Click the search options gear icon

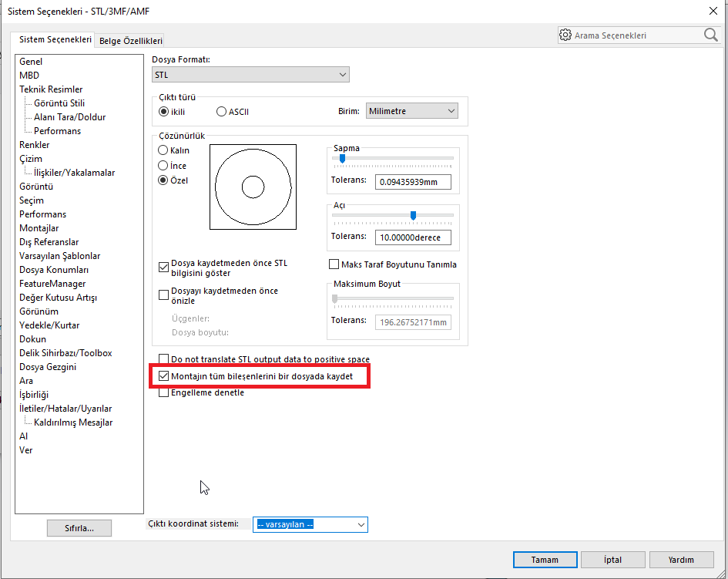point(565,35)
